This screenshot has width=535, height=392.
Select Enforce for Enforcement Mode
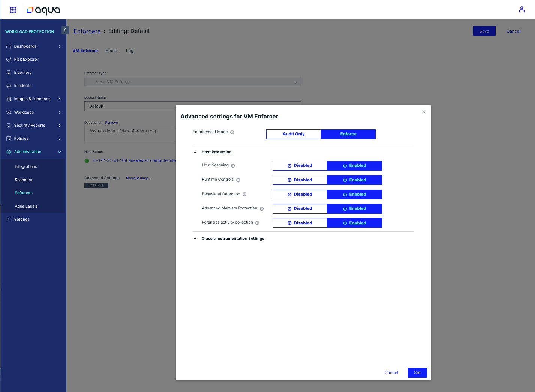pyautogui.click(x=348, y=134)
